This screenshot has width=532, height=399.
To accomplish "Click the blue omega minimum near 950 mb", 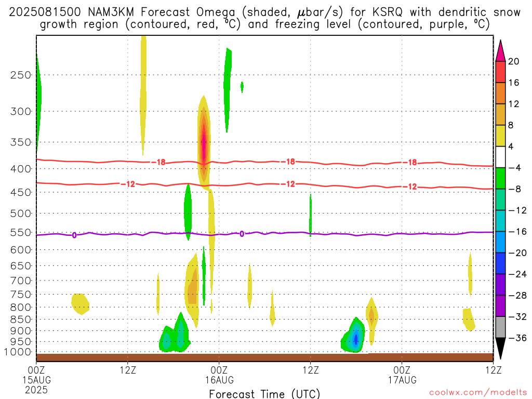I will 355,339.
